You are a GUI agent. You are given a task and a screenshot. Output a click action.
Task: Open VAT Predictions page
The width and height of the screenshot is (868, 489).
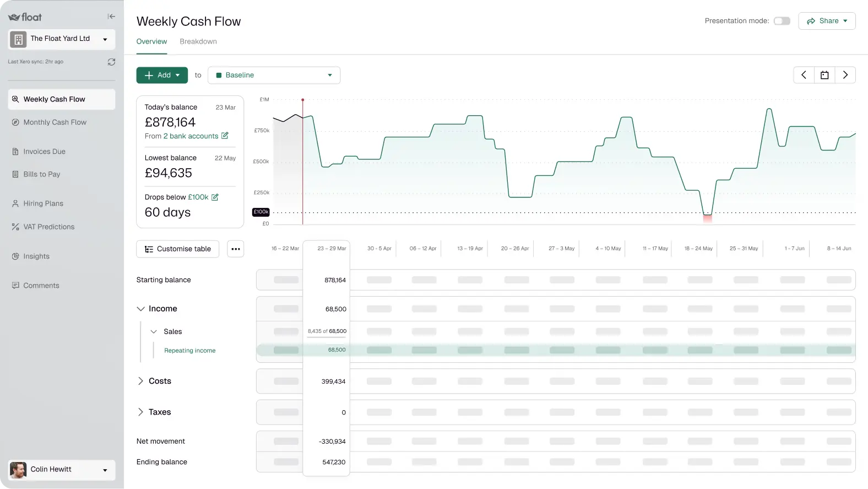(48, 227)
